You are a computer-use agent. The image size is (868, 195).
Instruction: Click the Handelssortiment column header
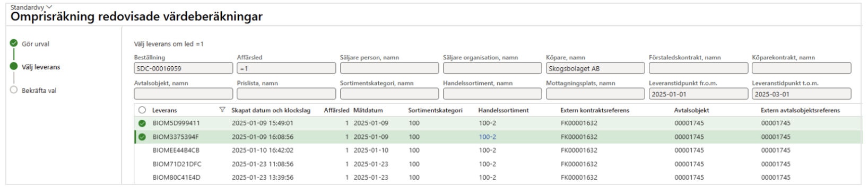click(x=504, y=110)
